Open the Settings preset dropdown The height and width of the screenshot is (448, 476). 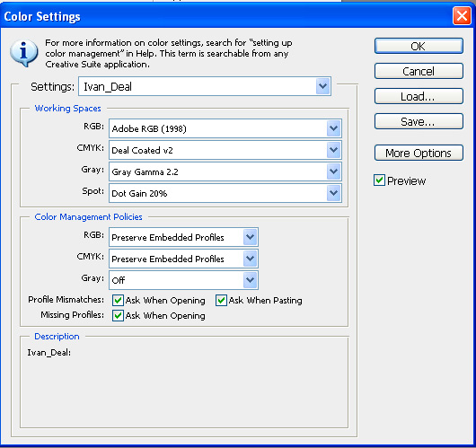point(205,86)
